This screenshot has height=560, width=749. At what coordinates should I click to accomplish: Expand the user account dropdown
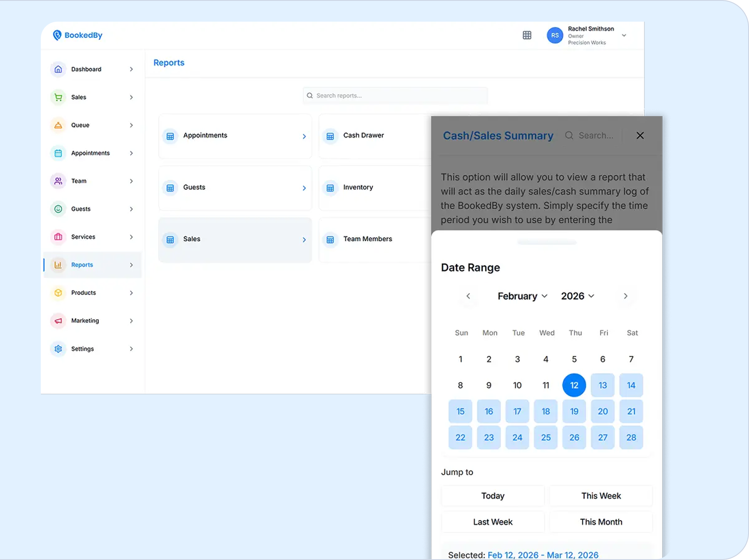[x=624, y=35]
